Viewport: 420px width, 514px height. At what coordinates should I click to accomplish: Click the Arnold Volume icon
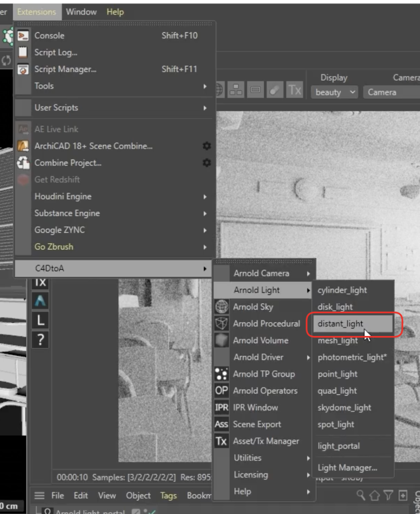click(x=221, y=340)
